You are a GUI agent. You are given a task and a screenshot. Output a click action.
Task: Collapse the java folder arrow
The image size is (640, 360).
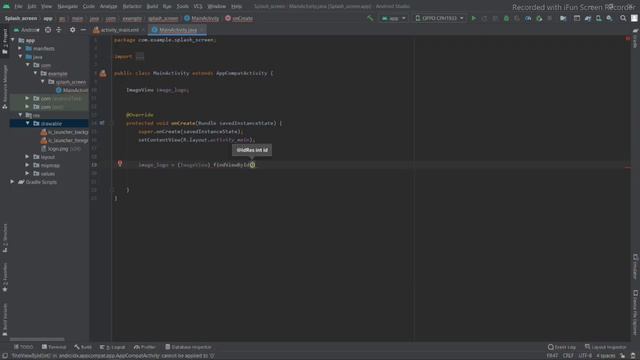click(x=20, y=57)
